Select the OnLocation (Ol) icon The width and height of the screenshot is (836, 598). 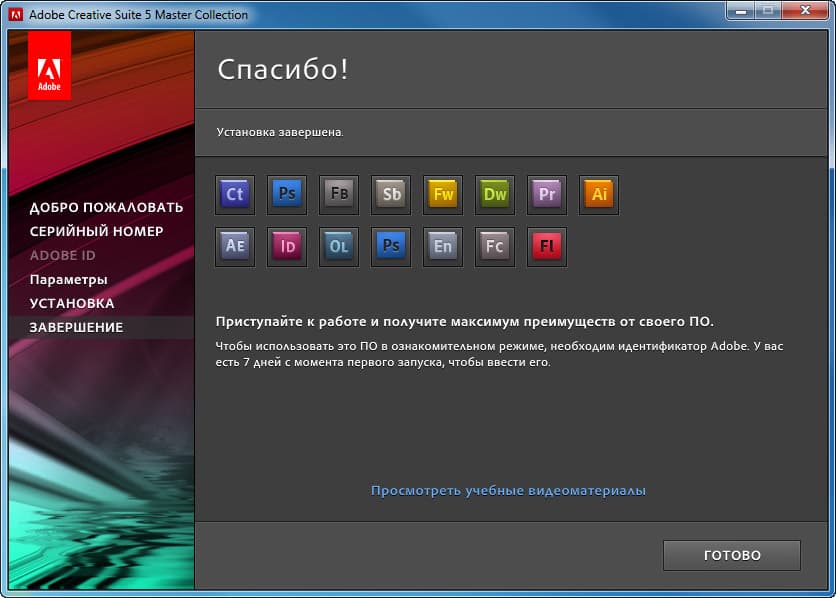(x=339, y=246)
